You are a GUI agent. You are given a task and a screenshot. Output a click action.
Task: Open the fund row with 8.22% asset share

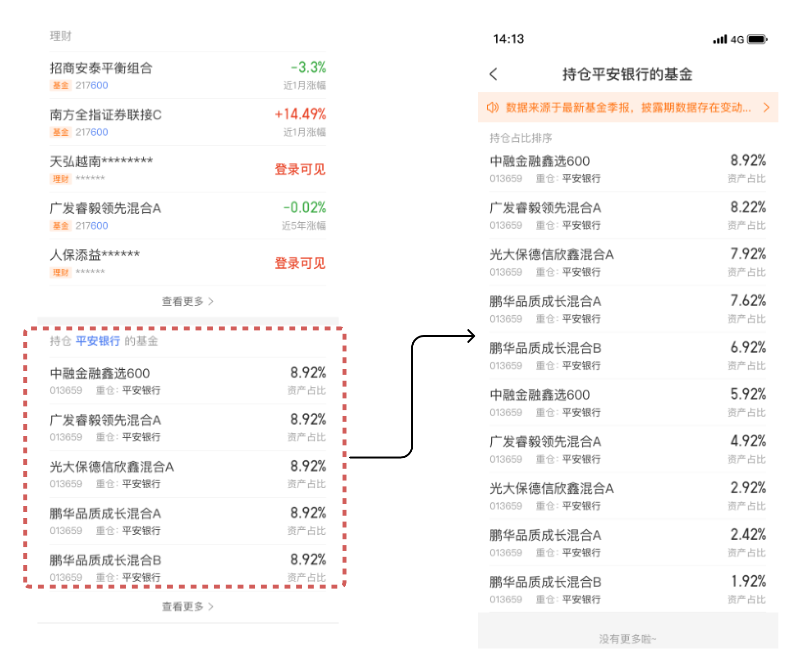click(x=627, y=215)
